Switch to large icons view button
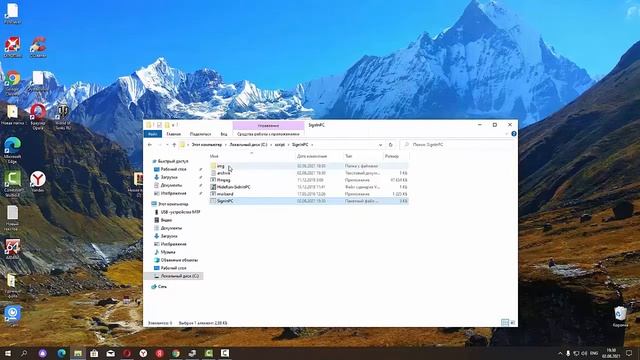This screenshot has width=640, height=360. coord(513,323)
